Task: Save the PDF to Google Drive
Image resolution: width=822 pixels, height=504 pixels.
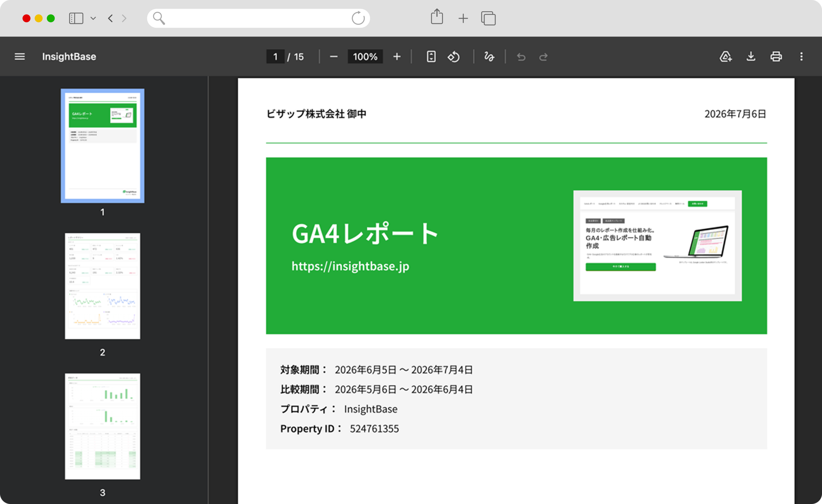Action: pyautogui.click(x=726, y=56)
